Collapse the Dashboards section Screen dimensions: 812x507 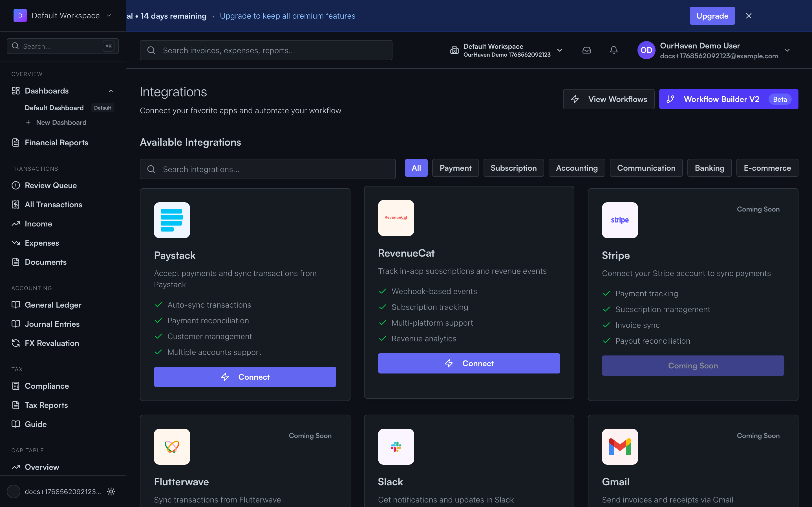pos(111,90)
